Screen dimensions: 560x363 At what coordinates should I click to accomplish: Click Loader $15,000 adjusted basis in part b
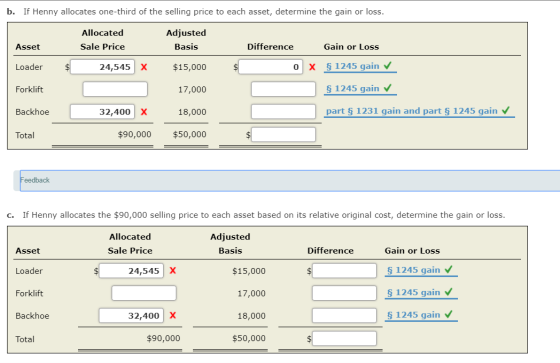point(190,67)
